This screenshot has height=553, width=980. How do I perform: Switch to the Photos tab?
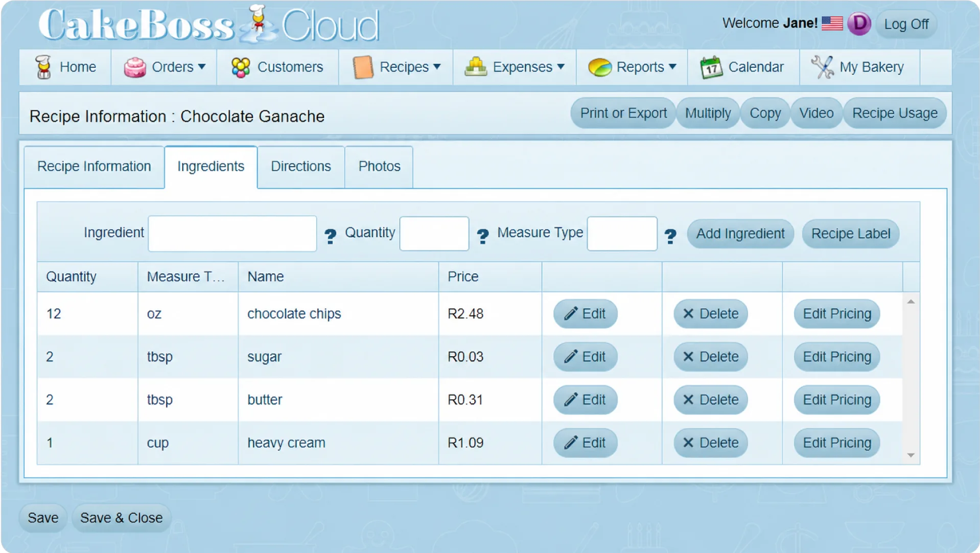point(379,167)
